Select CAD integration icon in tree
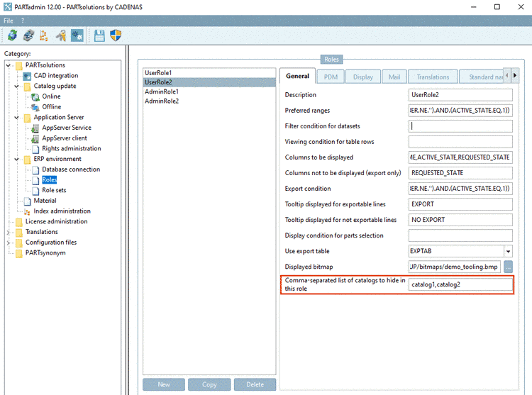Viewport: 532px width, 395px height. [x=27, y=76]
